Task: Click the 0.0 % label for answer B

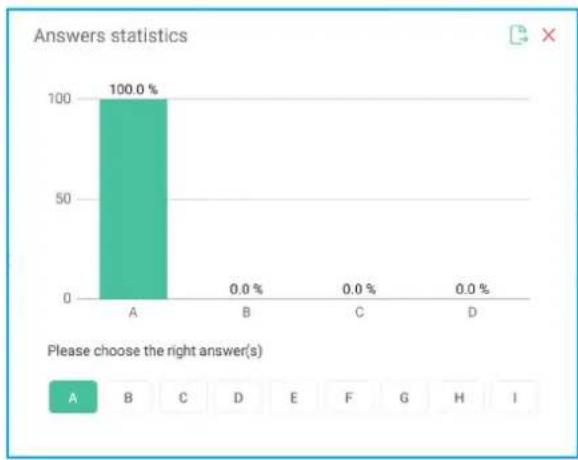Action: click(246, 289)
